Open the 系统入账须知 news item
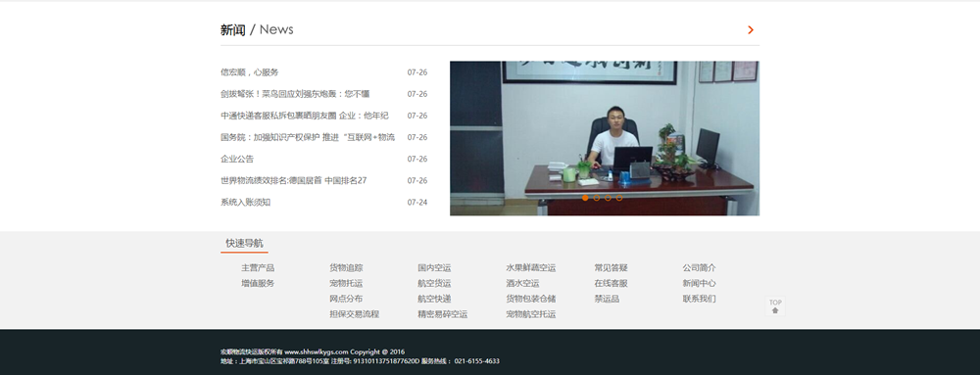Screen dimensions: 980x375 coord(245,202)
